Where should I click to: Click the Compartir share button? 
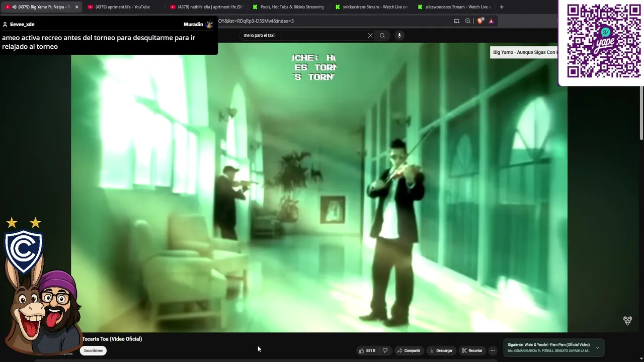click(409, 350)
